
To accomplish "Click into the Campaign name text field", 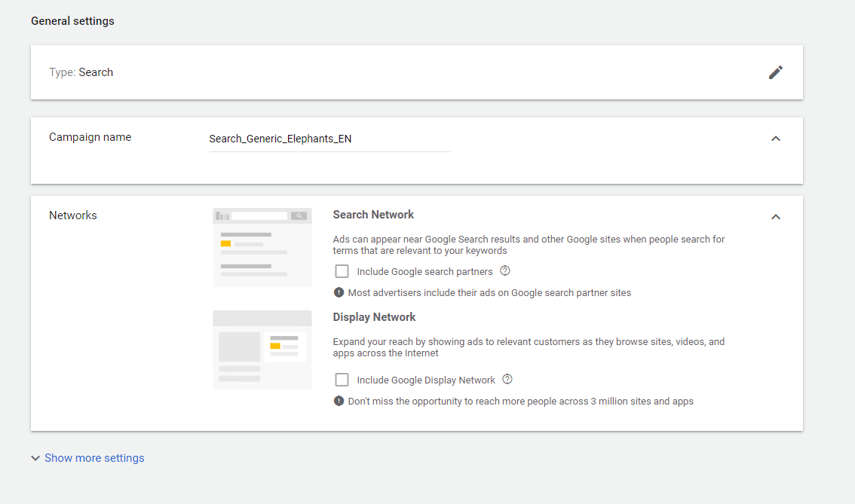I will [329, 139].
